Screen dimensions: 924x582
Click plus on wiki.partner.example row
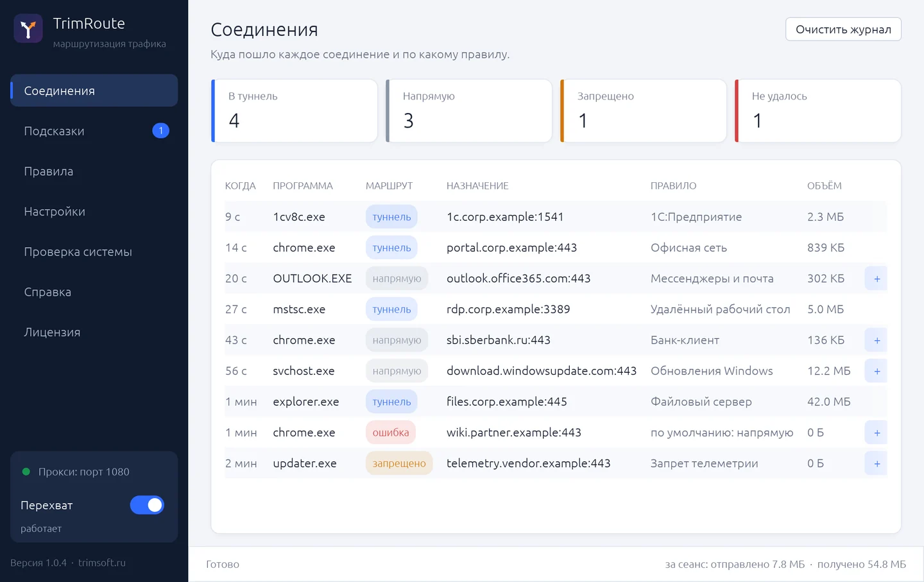(x=877, y=432)
